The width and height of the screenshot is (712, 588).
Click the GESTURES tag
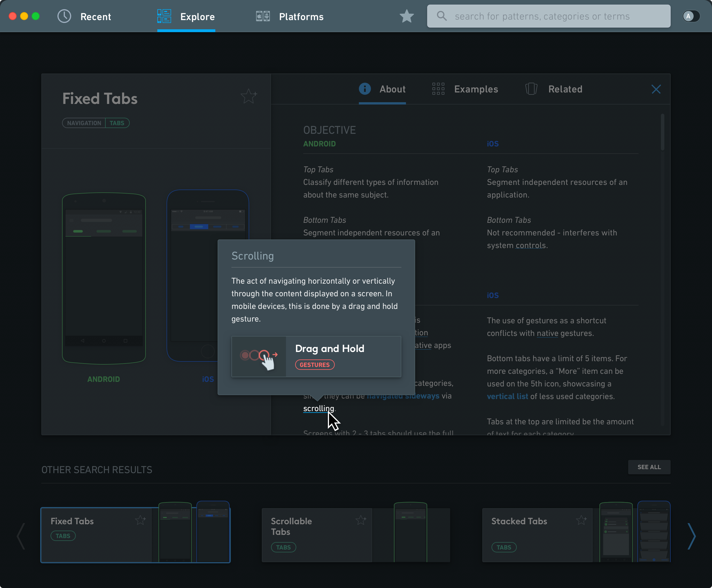click(x=315, y=365)
